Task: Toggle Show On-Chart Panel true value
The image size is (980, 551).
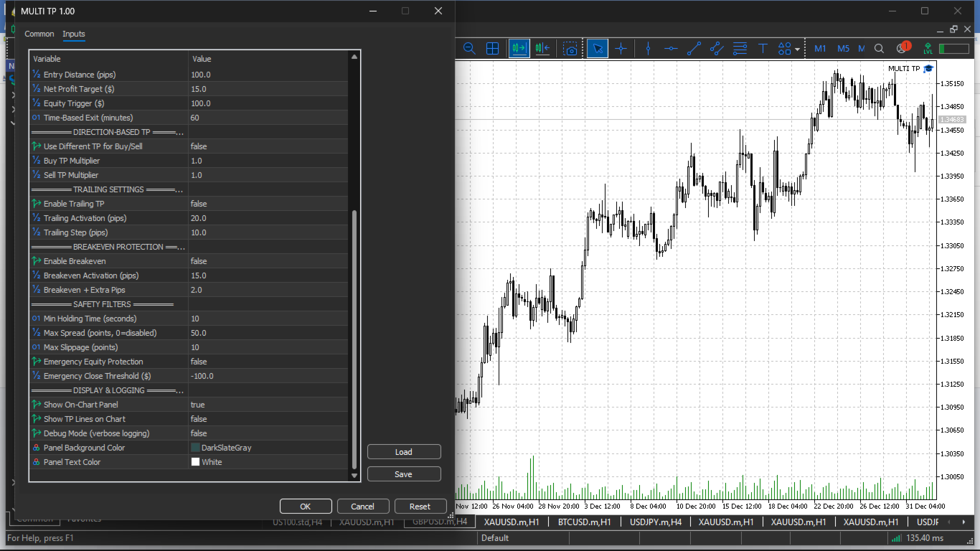Action: pos(268,405)
